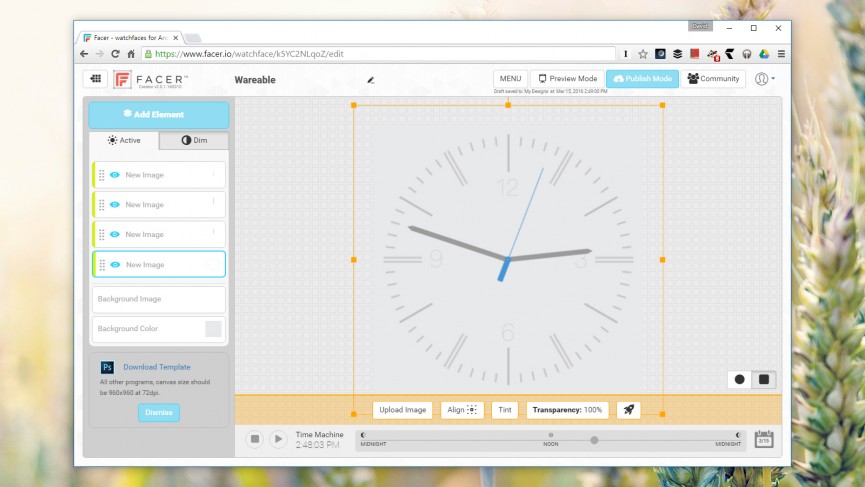Toggle visibility of the first New Image layer

(114, 175)
